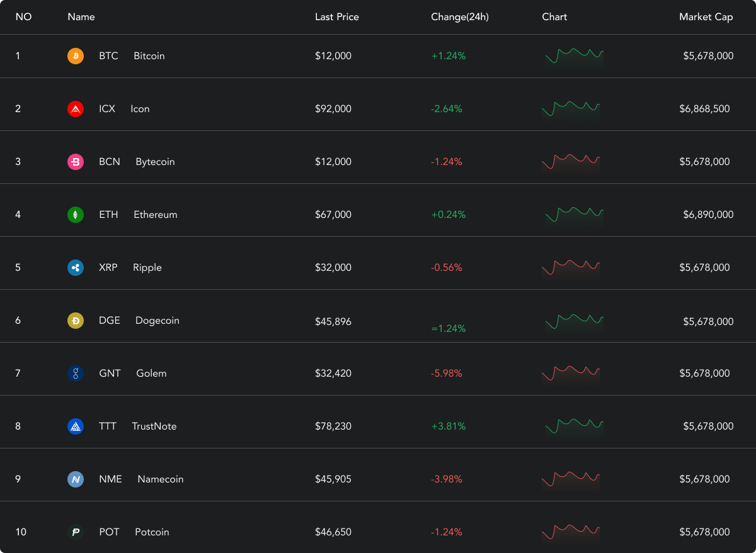756x553 pixels.
Task: Sort by the Change(24h) column header
Action: 460,17
